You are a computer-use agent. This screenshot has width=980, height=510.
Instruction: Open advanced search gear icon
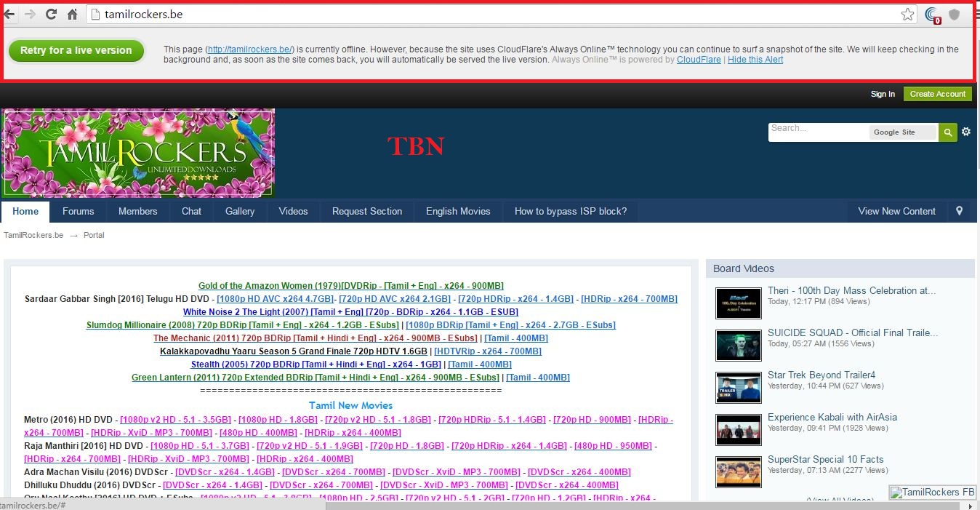(966, 132)
